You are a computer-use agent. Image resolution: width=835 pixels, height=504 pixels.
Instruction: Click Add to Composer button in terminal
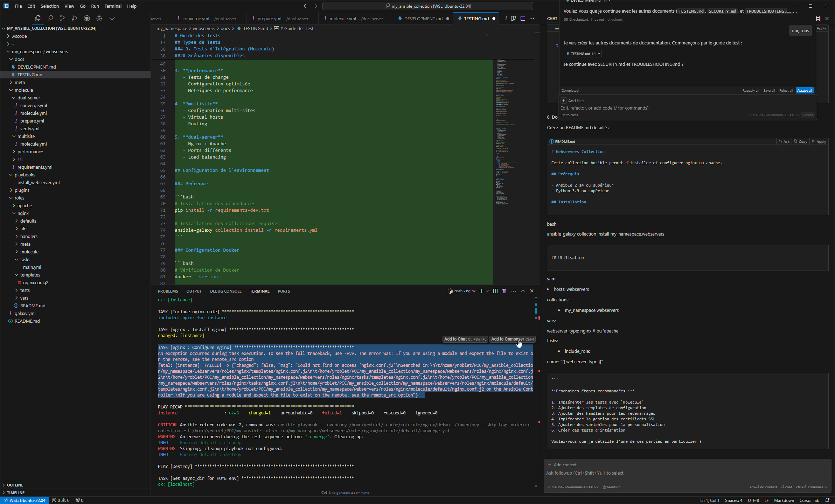(x=512, y=339)
